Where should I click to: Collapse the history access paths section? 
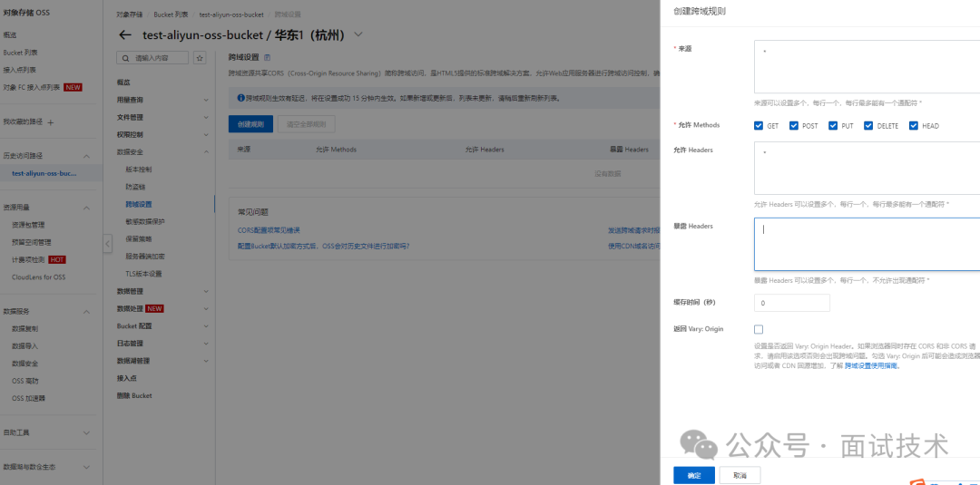(87, 156)
